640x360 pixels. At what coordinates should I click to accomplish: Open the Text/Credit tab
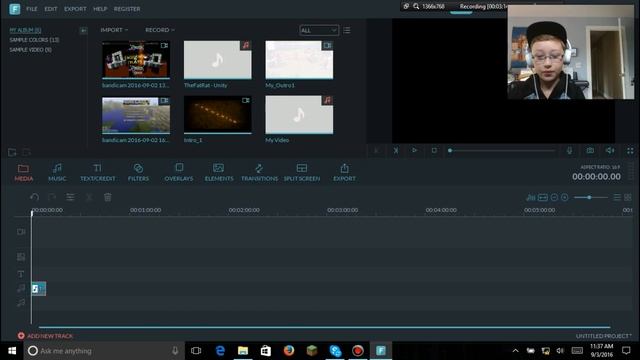click(98, 173)
